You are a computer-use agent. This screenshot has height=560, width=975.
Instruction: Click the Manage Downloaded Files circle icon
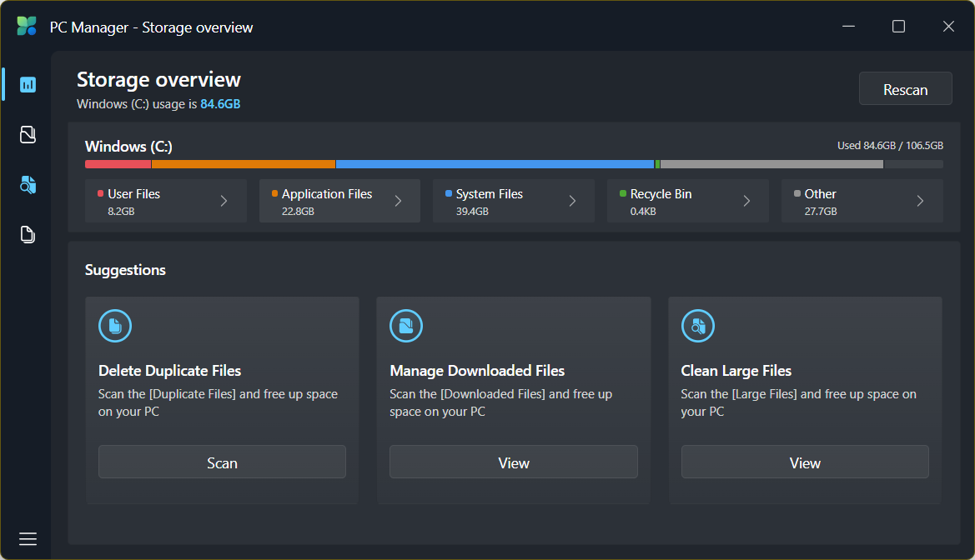point(406,326)
